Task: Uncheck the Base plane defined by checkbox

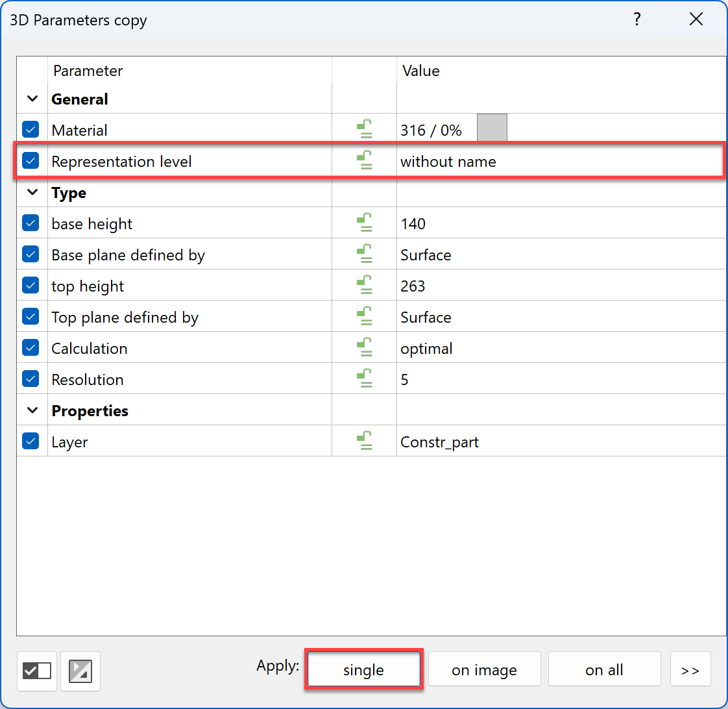Action: 30,255
